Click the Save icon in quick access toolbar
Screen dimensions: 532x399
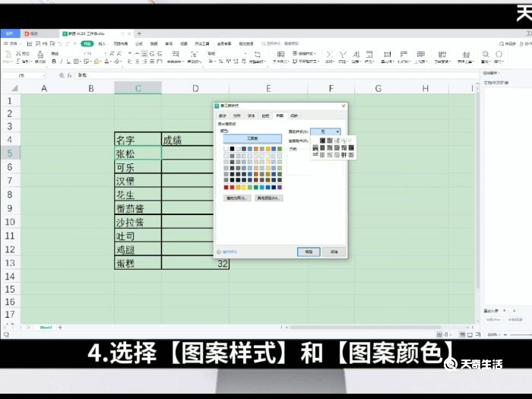coord(30,44)
